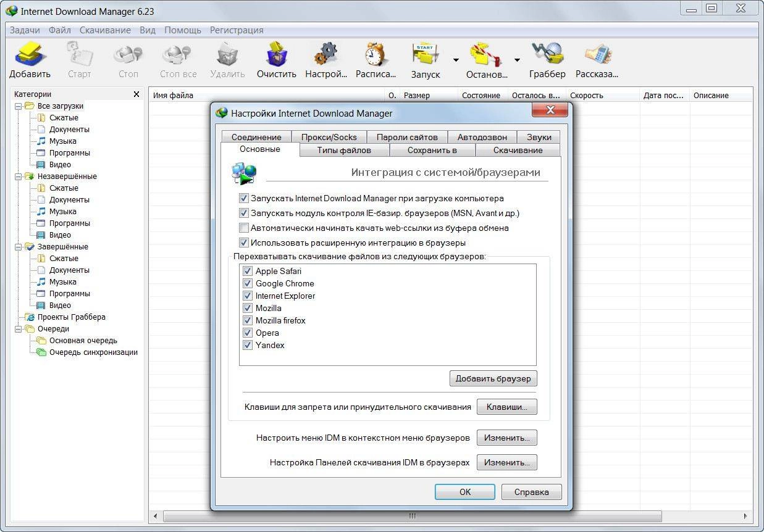The image size is (764, 532).
Task: Select Очередь синхронизации queue icon
Action: pos(41,352)
